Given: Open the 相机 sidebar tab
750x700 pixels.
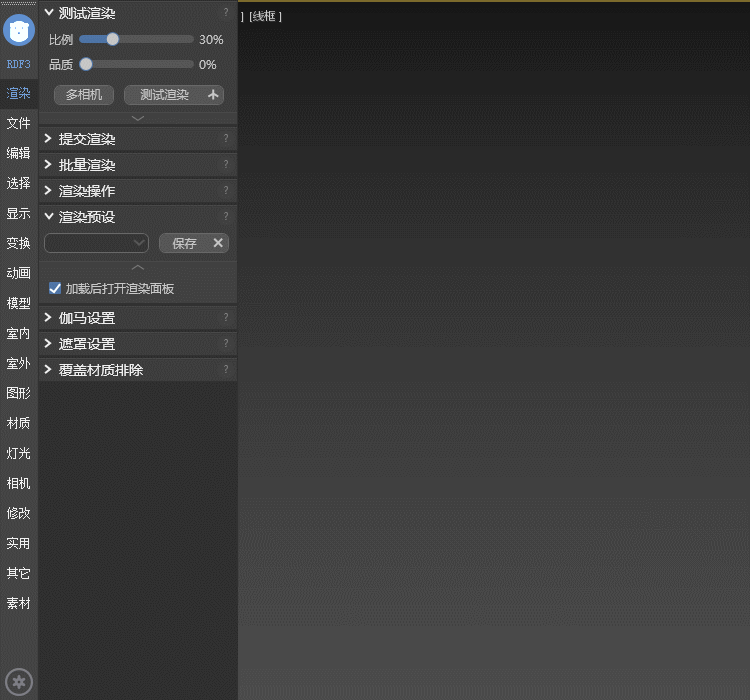Looking at the screenshot, I should point(19,483).
